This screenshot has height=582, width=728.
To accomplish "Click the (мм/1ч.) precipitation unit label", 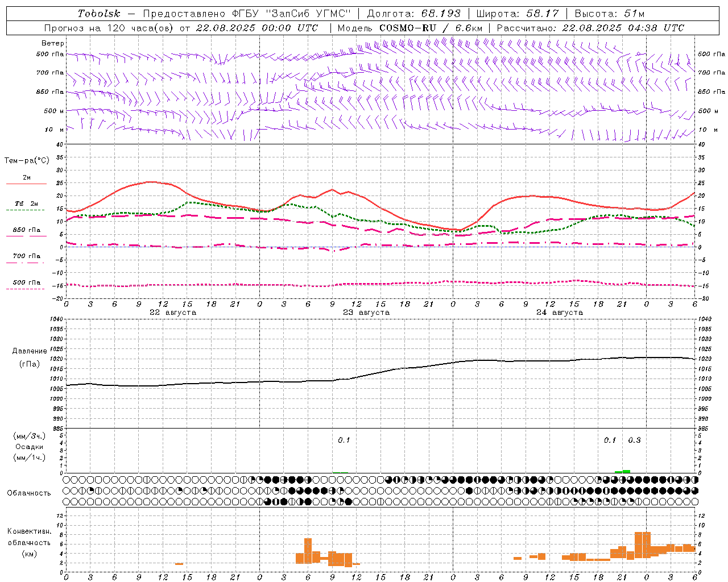I will [30, 458].
